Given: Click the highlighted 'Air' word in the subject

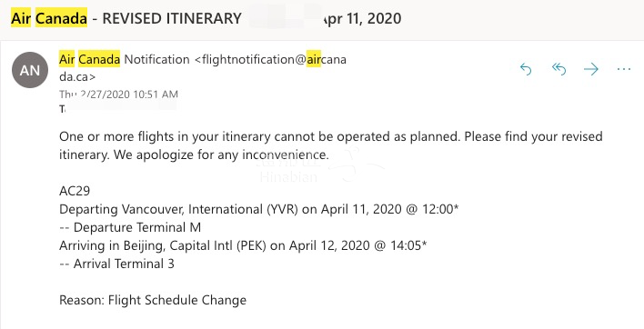Looking at the screenshot, I should (x=21, y=18).
